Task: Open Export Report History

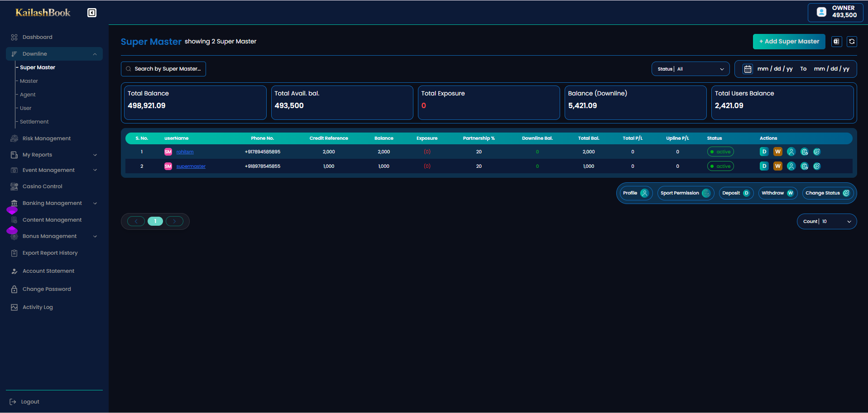Action: [50, 253]
